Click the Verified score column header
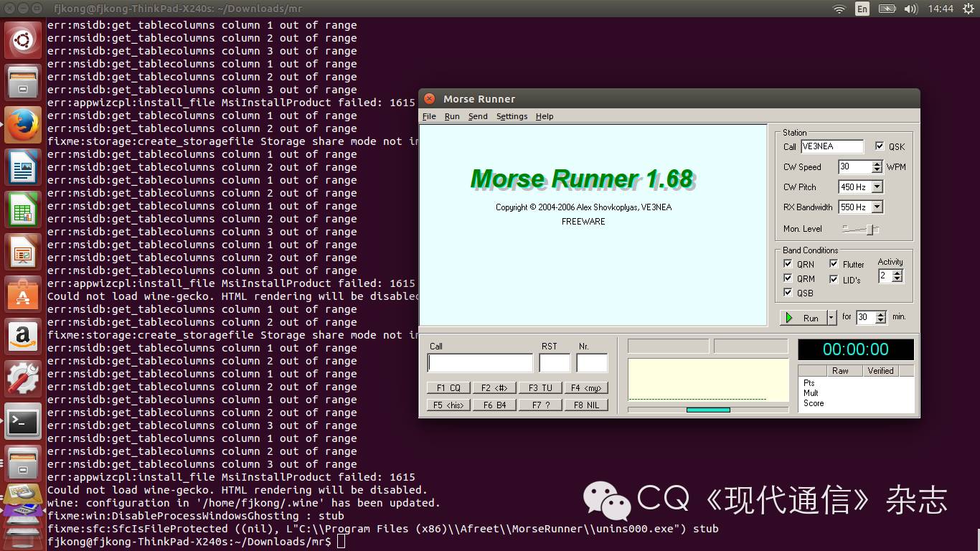980x551 pixels. click(x=880, y=371)
